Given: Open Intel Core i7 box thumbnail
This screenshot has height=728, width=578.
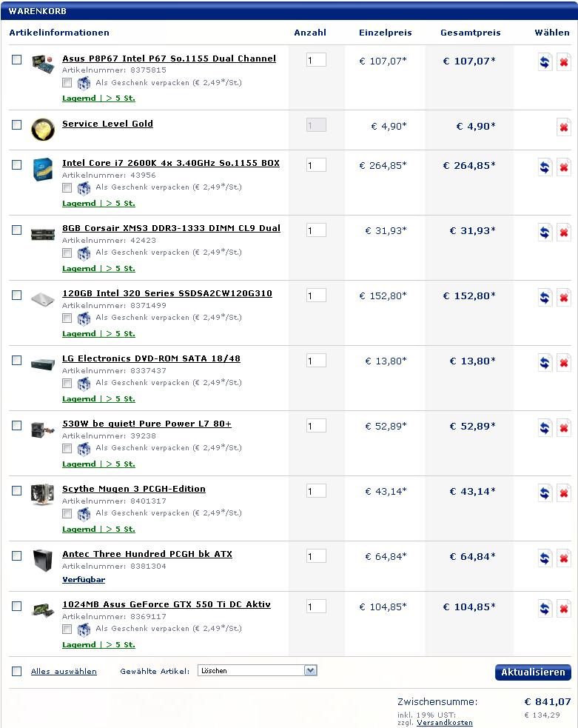Looking at the screenshot, I should (x=42, y=169).
